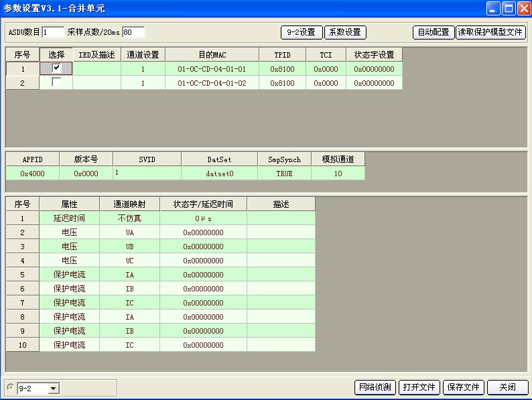Click the UA channel mapping cell
Viewport: 532px width, 400px height.
[129, 232]
